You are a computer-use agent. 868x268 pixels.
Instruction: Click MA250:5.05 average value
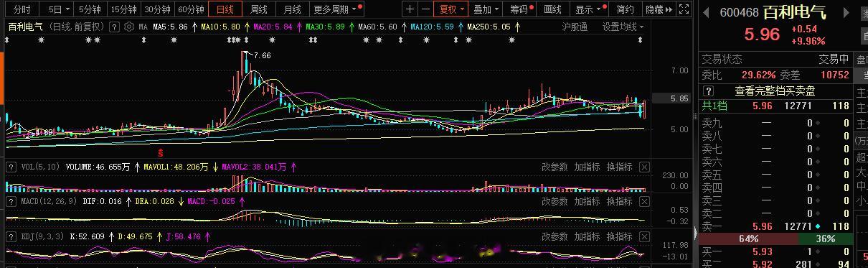[x=489, y=27]
